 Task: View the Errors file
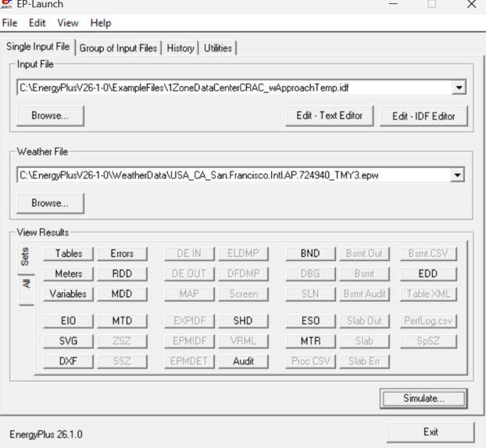[122, 254]
